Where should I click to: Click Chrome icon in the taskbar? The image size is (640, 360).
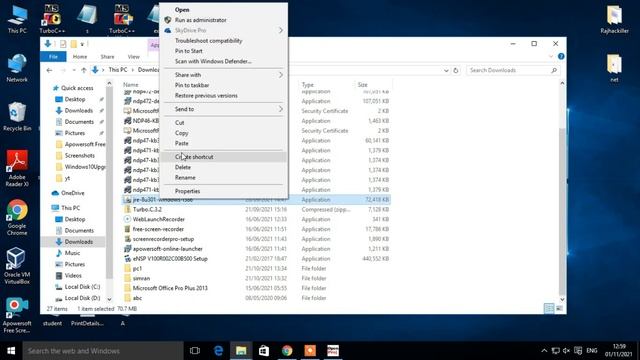click(x=287, y=351)
